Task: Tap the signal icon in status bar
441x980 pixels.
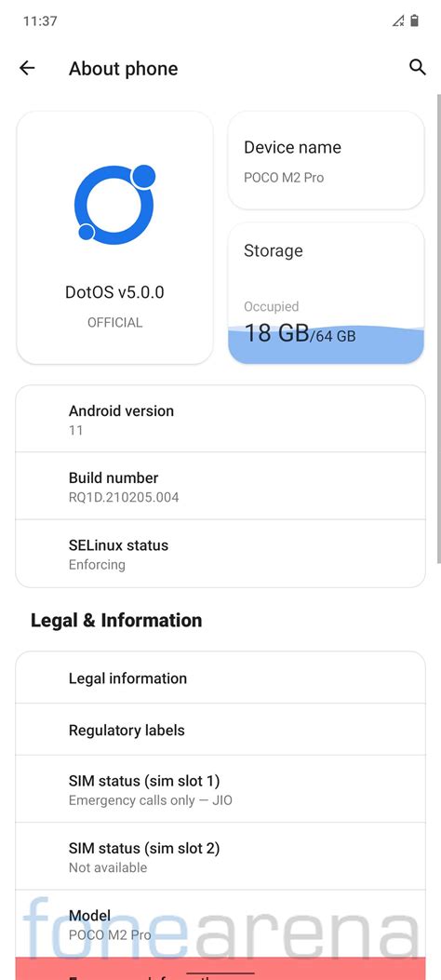Action: pos(398,21)
